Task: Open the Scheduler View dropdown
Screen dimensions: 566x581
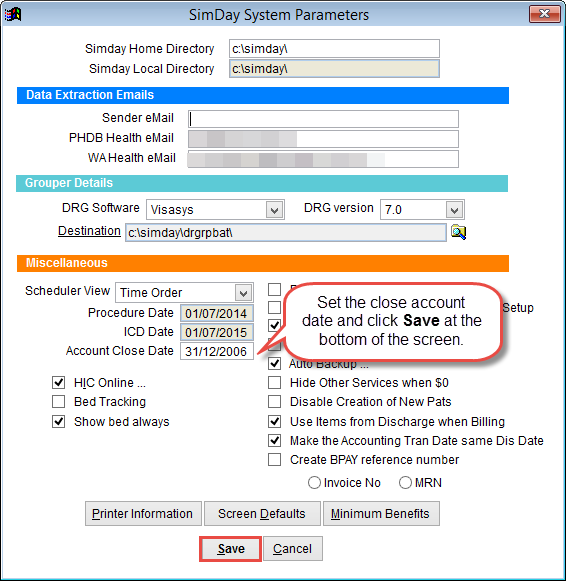Action: [x=243, y=293]
